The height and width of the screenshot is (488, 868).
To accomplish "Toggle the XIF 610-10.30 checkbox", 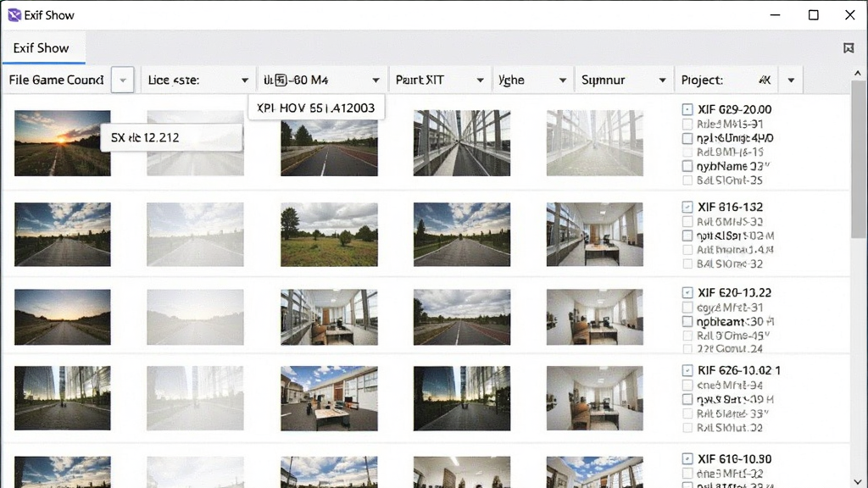I will tap(687, 458).
